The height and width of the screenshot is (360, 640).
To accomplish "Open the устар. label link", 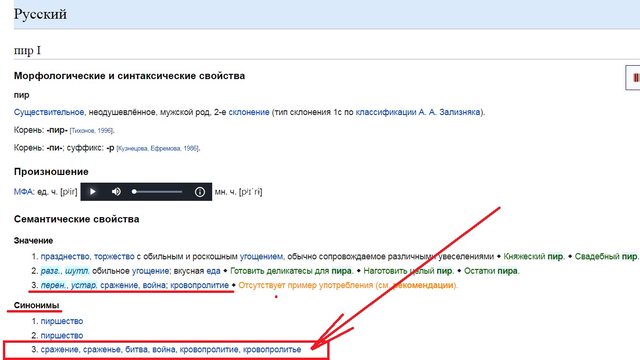I will 84,285.
